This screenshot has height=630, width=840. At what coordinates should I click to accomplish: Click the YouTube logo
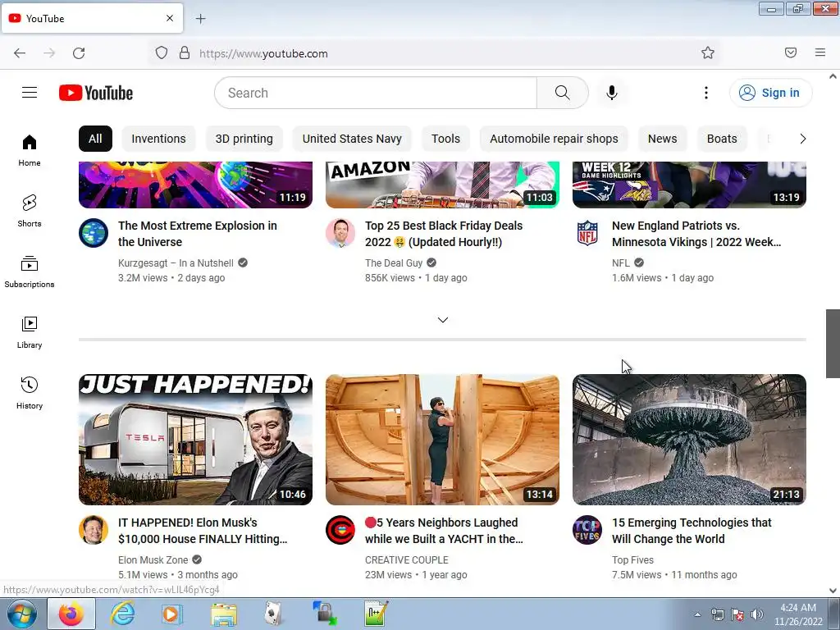[x=96, y=93]
